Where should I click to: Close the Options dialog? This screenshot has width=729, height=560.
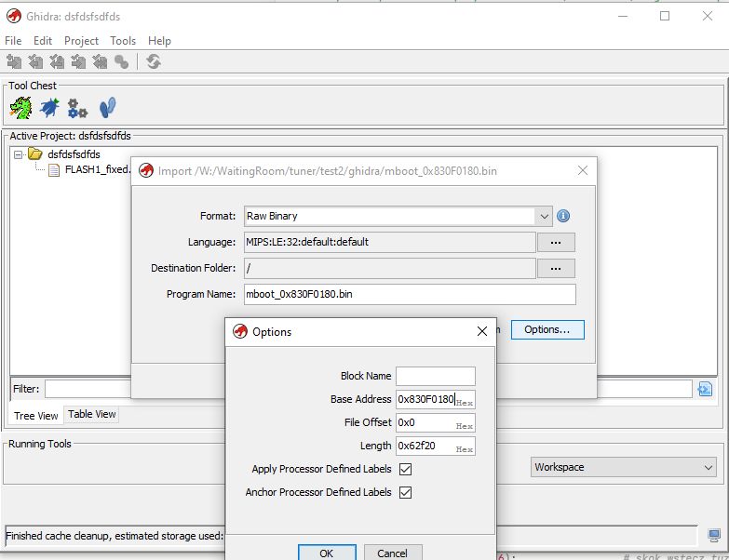482,331
